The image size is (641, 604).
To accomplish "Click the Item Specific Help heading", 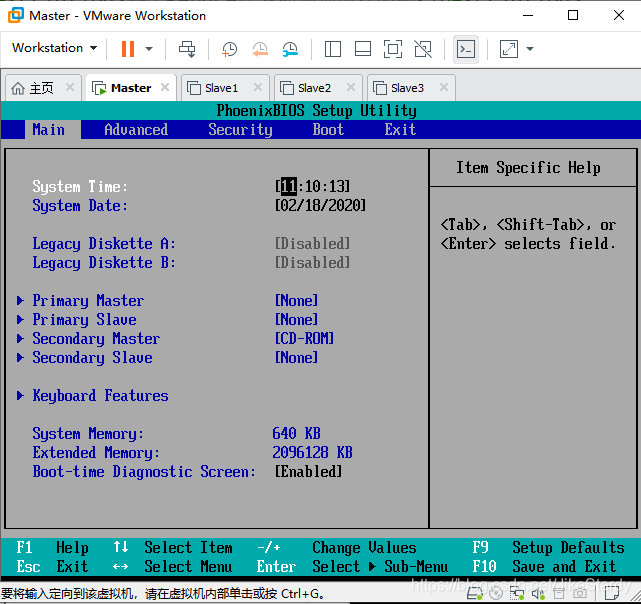I will 528,168.
